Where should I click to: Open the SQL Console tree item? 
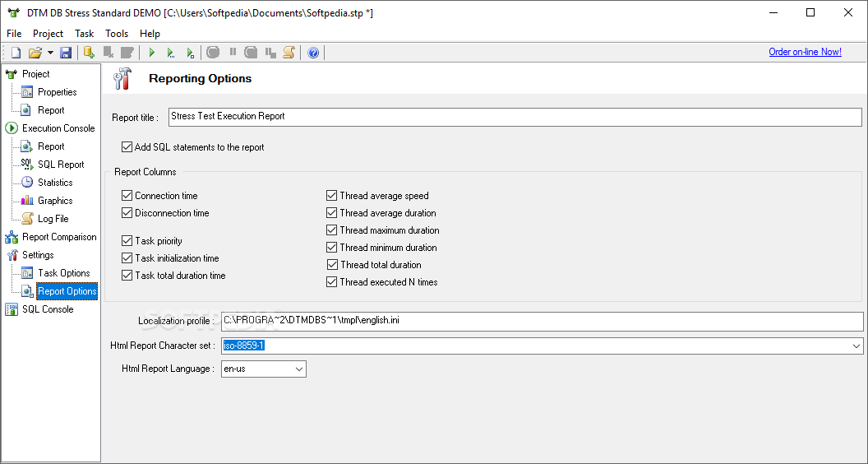[48, 309]
